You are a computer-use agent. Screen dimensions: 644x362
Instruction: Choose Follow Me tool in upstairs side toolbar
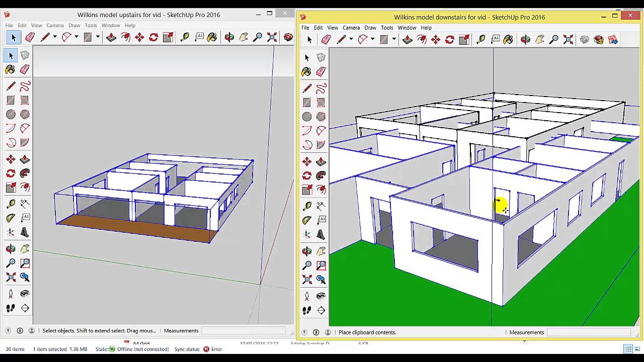(25, 173)
